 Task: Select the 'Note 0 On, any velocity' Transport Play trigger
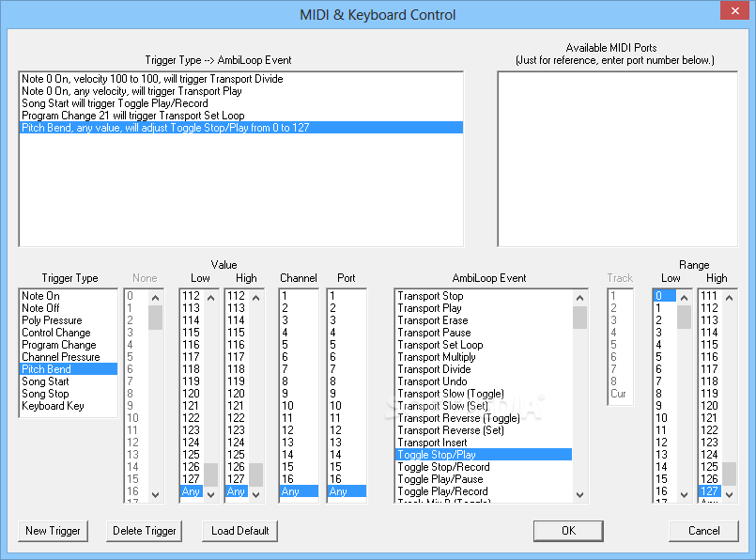point(241,91)
